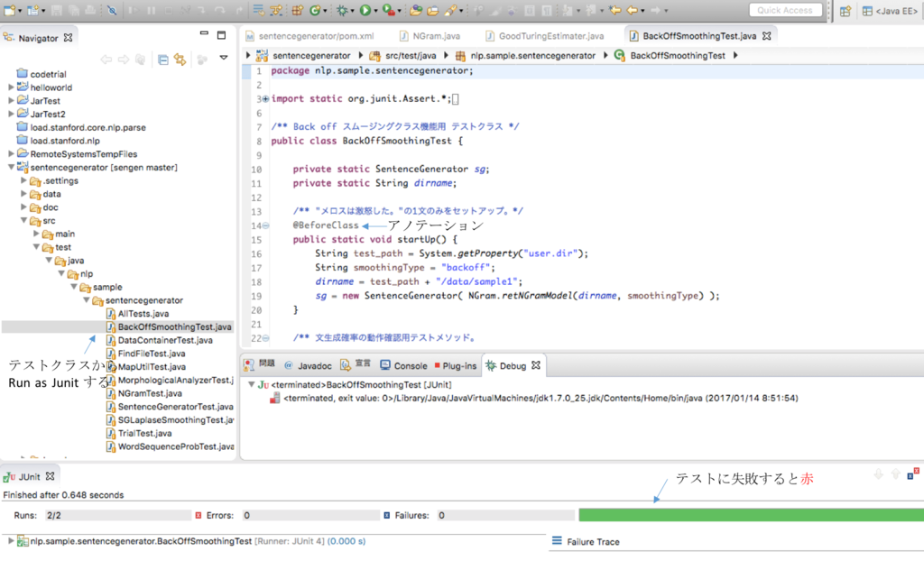Maximize the Navigator panel
The height and width of the screenshot is (570, 924).
tap(222, 35)
